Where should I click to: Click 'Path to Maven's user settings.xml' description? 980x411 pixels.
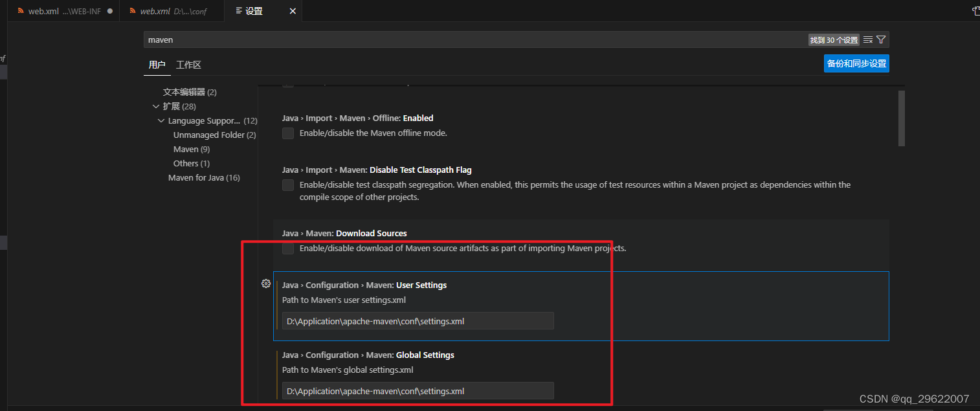(344, 300)
